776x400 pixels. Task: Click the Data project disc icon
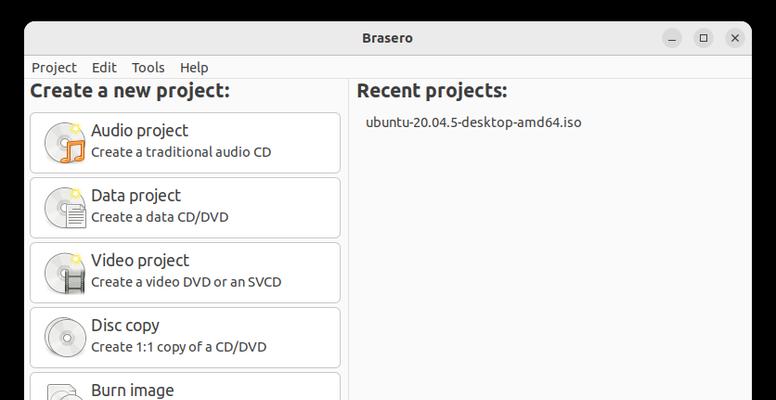[x=65, y=208]
